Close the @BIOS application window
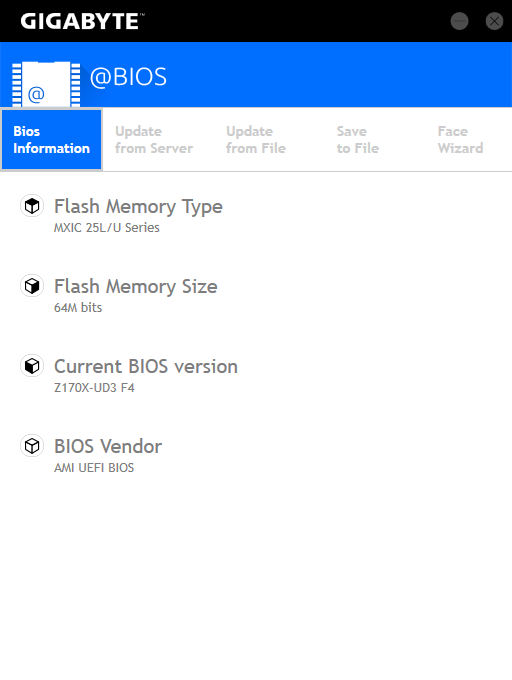Viewport: 512px width, 680px height. click(x=494, y=21)
